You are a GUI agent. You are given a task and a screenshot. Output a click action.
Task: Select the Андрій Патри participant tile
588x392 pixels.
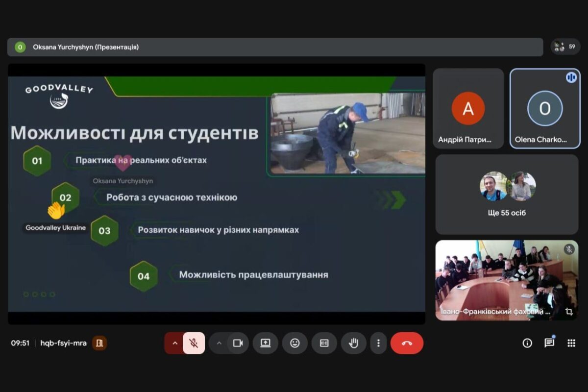468,109
